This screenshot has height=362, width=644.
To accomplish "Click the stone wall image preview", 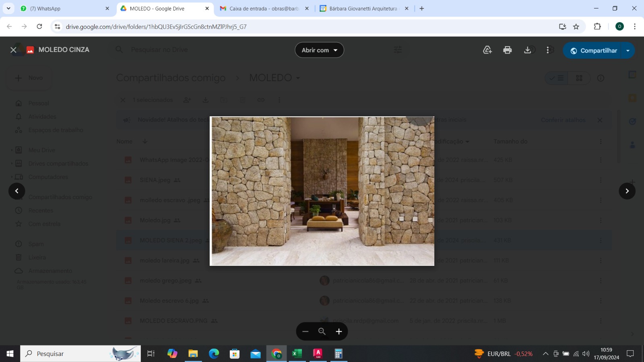I will 322,191.
